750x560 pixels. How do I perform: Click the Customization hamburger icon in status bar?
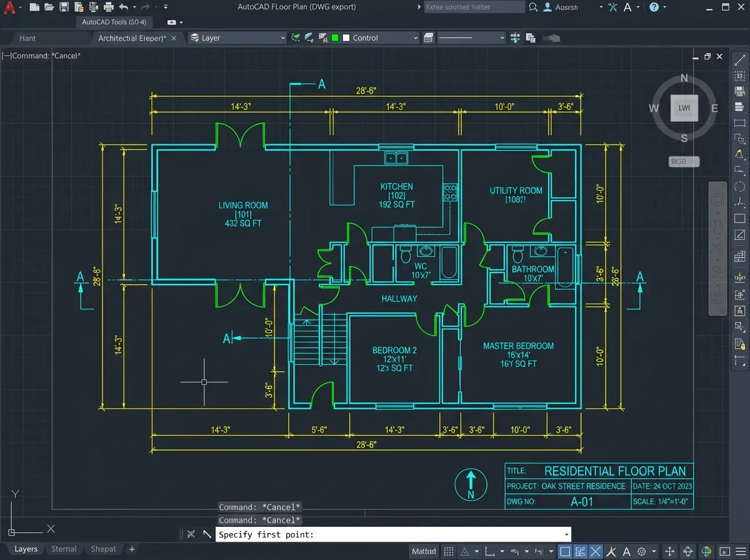741,551
